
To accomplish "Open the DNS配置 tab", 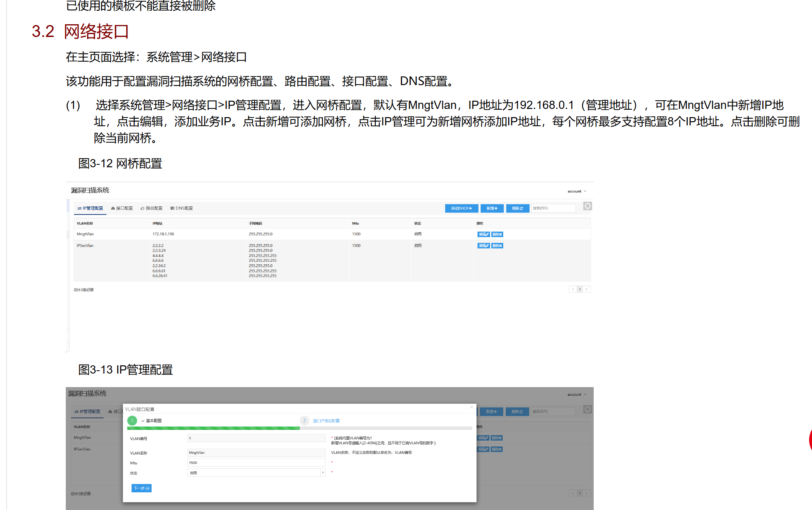I will pos(181,208).
